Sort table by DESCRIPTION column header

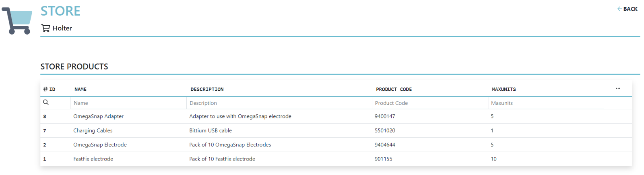pyautogui.click(x=207, y=90)
